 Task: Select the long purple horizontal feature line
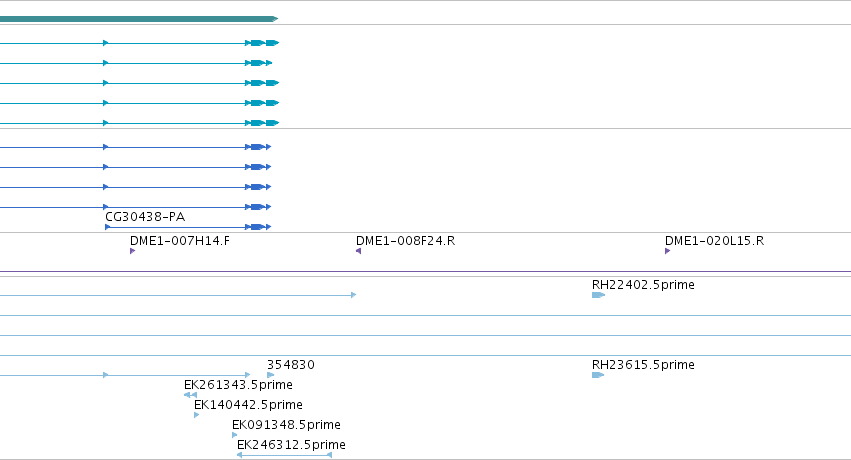pyautogui.click(x=426, y=271)
